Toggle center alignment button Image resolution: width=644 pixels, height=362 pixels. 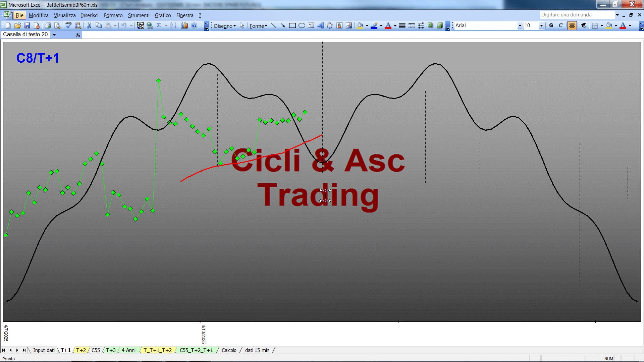(x=572, y=25)
